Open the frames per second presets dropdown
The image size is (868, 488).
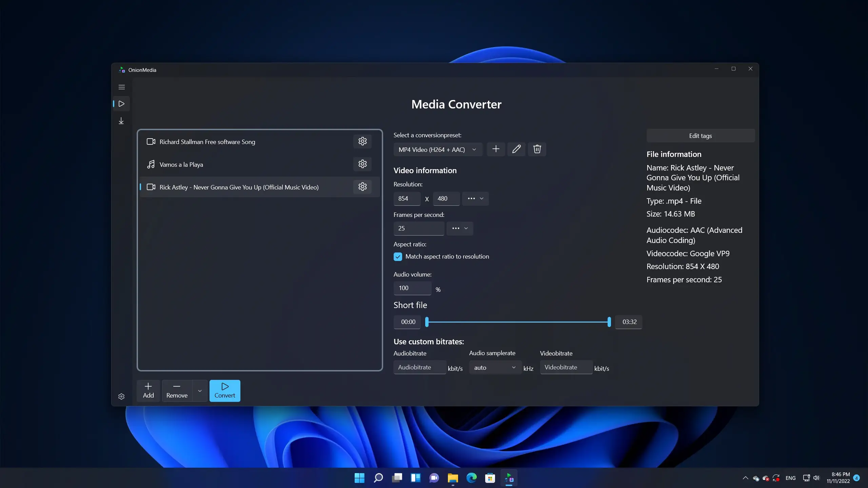pyautogui.click(x=460, y=228)
